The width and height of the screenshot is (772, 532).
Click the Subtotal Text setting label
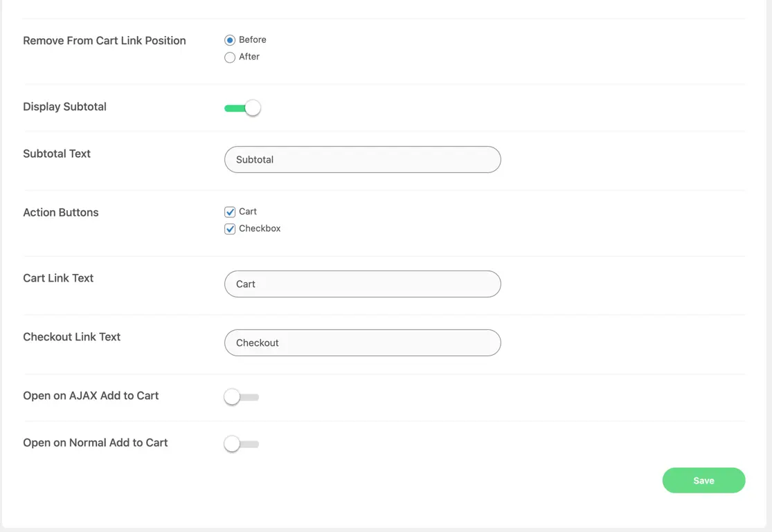tap(57, 154)
